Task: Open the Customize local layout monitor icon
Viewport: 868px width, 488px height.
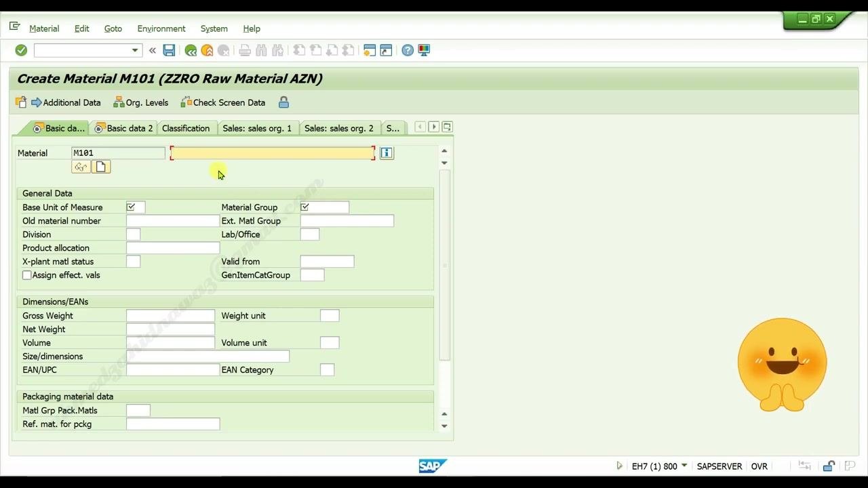Action: 424,50
